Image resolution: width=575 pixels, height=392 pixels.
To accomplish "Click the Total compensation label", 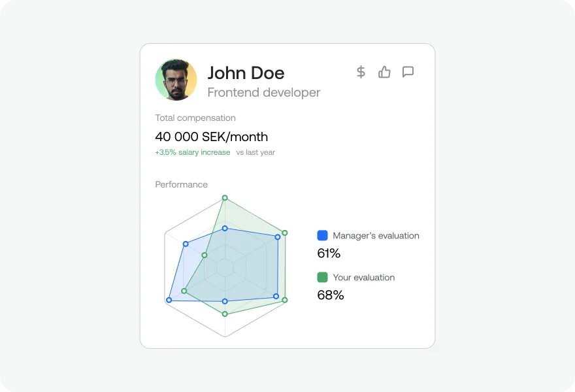I will tap(195, 118).
